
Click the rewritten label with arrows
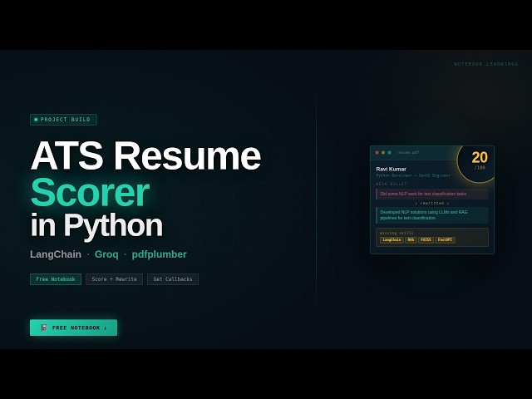tap(432, 203)
